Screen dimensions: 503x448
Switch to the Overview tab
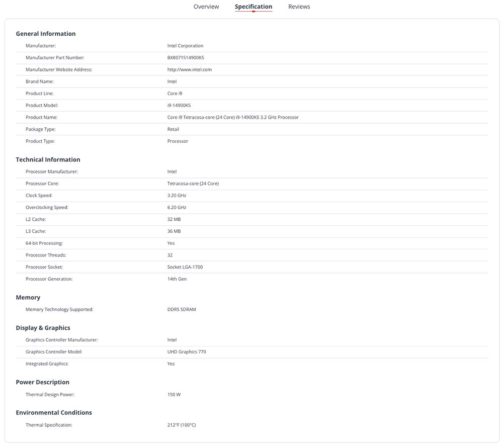[x=206, y=7]
